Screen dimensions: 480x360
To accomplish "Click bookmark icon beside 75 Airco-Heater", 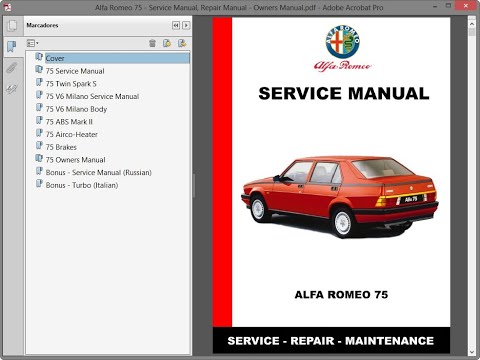I will point(39,133).
